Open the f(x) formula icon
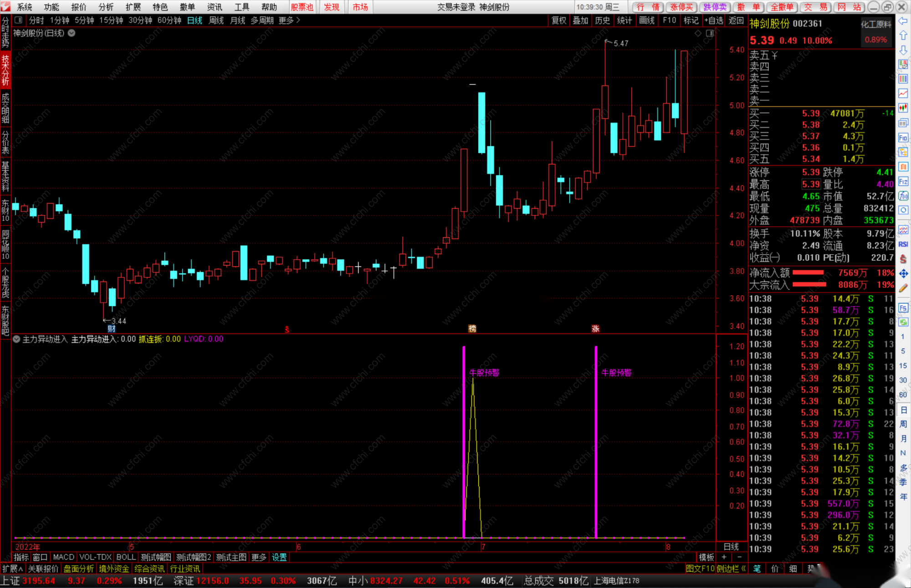 [903, 196]
